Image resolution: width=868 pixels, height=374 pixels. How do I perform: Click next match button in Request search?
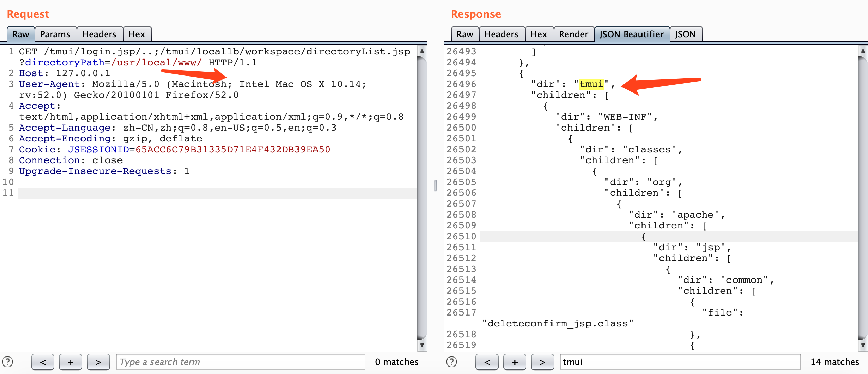coord(98,362)
